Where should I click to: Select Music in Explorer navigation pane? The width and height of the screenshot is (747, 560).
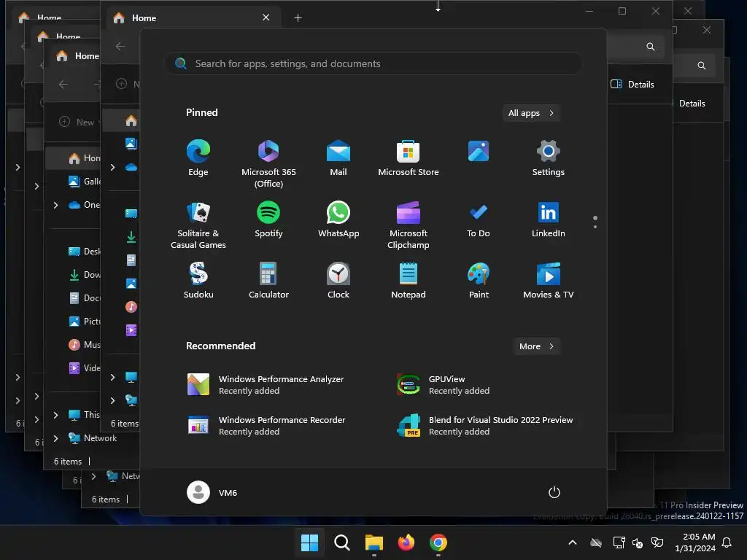tap(84, 345)
